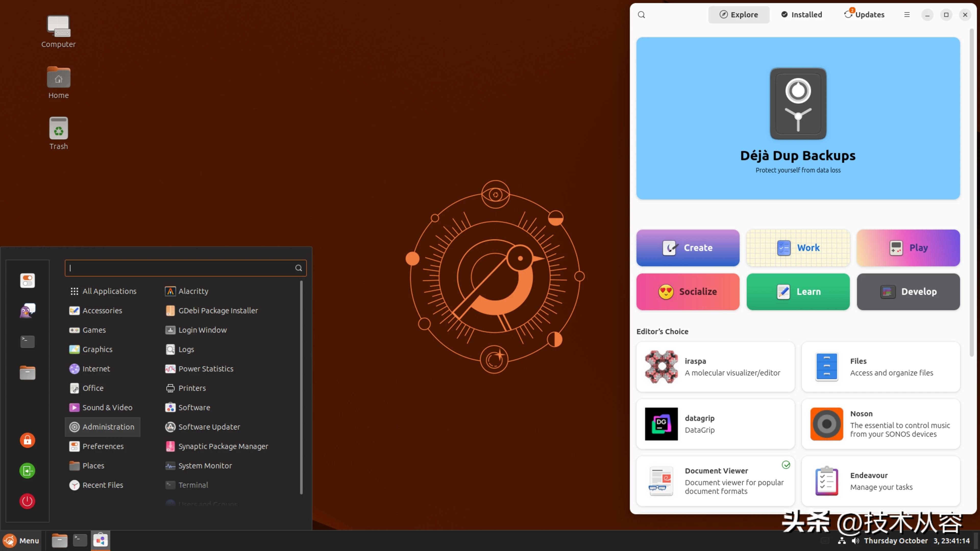Click the red Power off button in menu sidebar
980x551 pixels.
pos(27,501)
